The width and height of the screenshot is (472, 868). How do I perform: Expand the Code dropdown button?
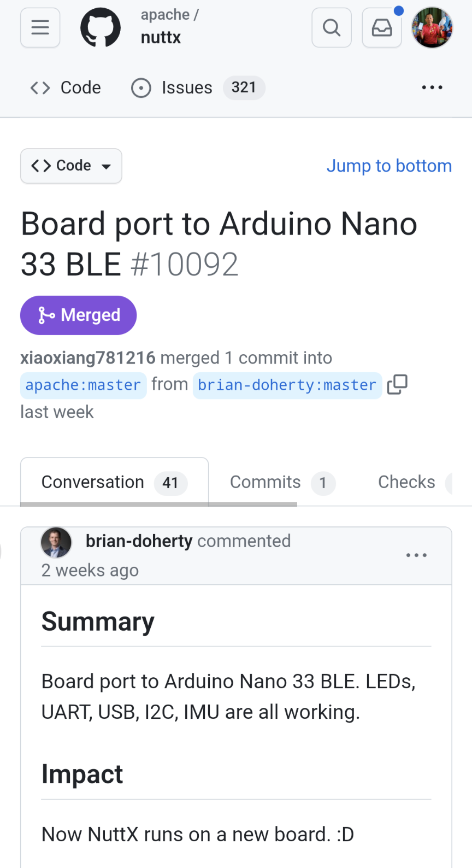(x=71, y=166)
